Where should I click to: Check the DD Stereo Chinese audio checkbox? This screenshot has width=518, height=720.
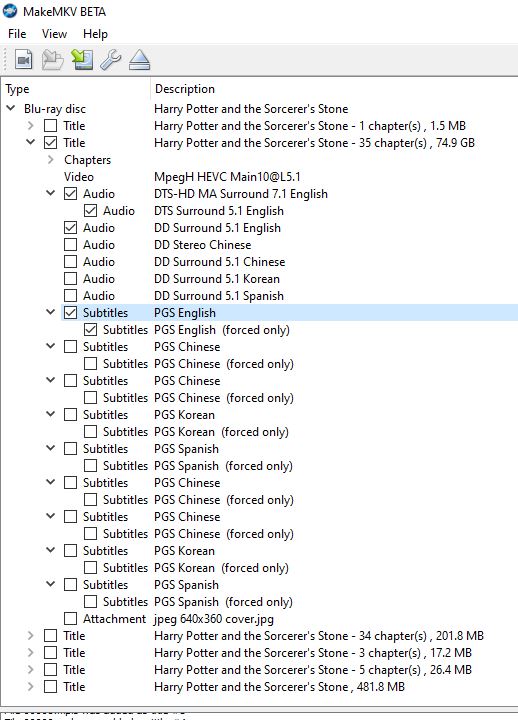pyautogui.click(x=70, y=245)
